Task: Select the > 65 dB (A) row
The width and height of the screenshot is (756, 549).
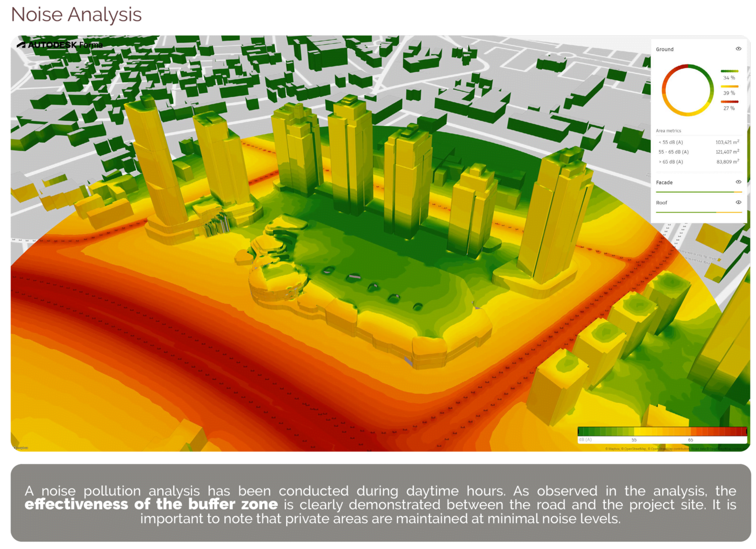Action: click(x=698, y=162)
